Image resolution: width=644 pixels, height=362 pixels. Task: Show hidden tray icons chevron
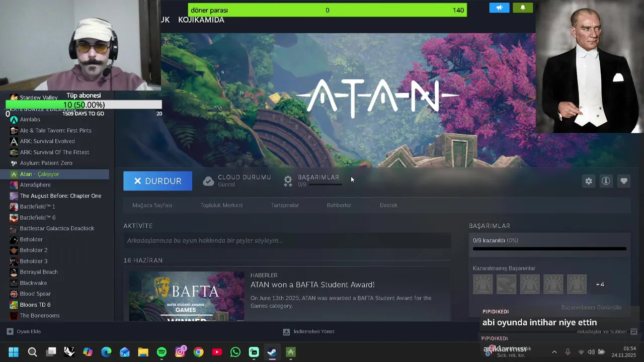[554, 352]
